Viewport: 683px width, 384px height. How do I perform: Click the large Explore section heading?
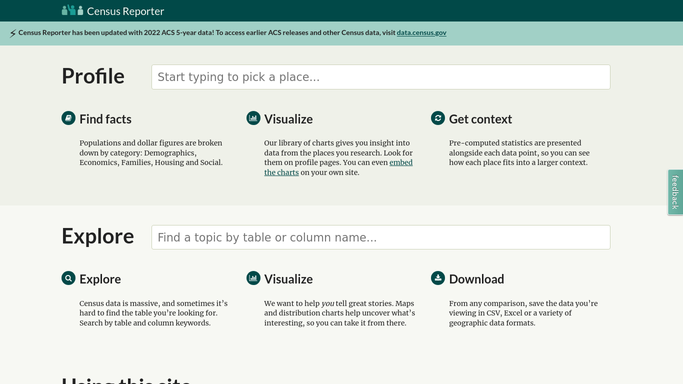click(98, 236)
